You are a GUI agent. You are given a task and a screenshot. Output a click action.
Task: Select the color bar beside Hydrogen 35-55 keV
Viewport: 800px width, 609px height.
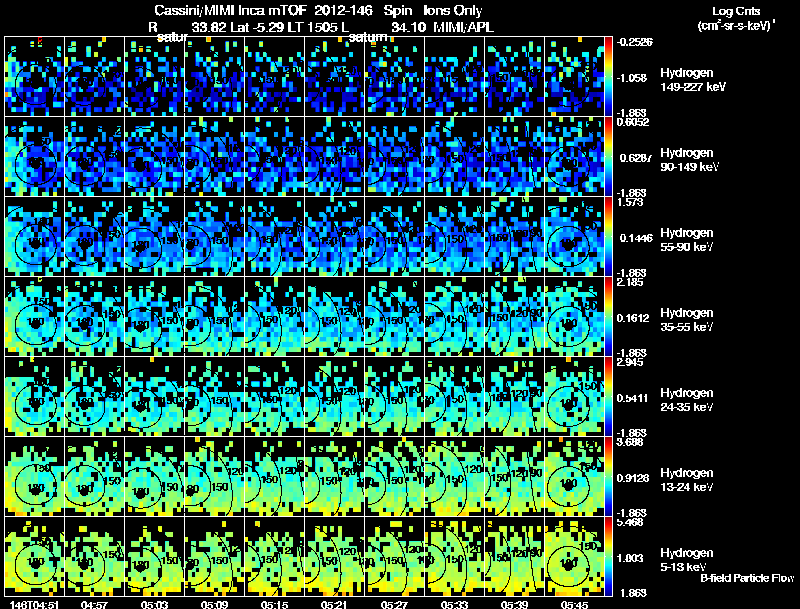pos(608,316)
